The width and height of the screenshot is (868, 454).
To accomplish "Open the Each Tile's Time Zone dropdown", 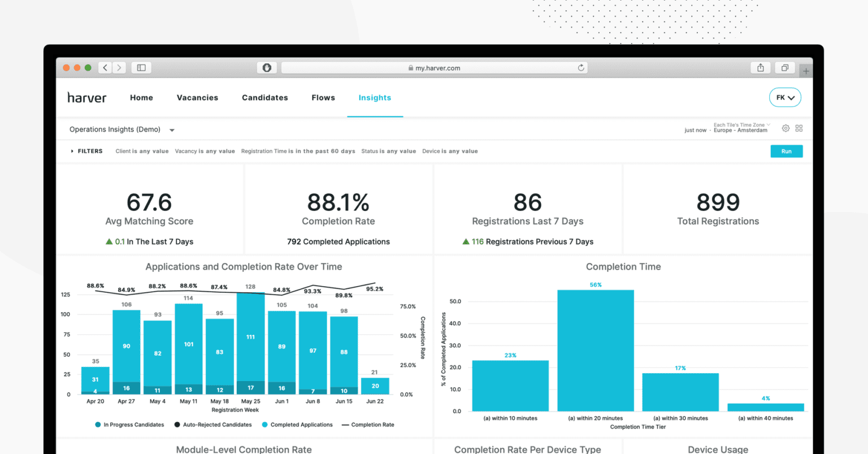I will 741,124.
